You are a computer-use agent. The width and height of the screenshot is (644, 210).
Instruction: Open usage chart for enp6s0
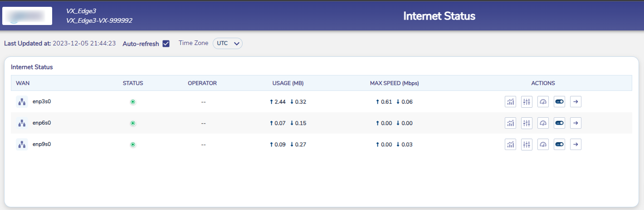tap(510, 123)
